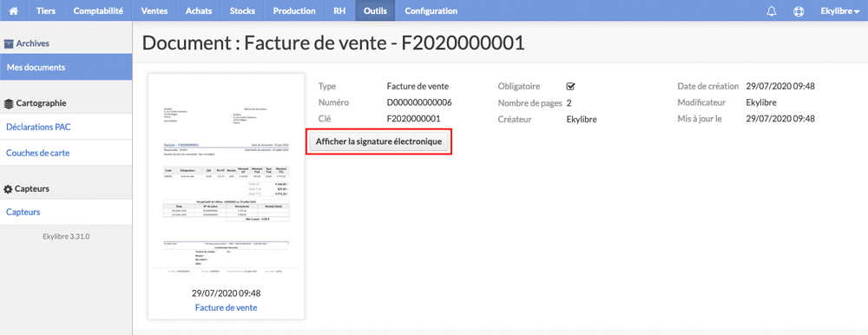
Task: Open the Stocks menu
Action: coord(242,10)
